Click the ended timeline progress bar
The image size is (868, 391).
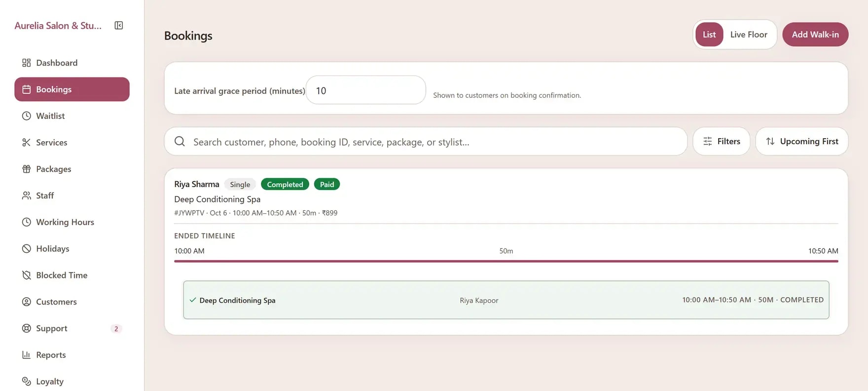click(x=506, y=261)
